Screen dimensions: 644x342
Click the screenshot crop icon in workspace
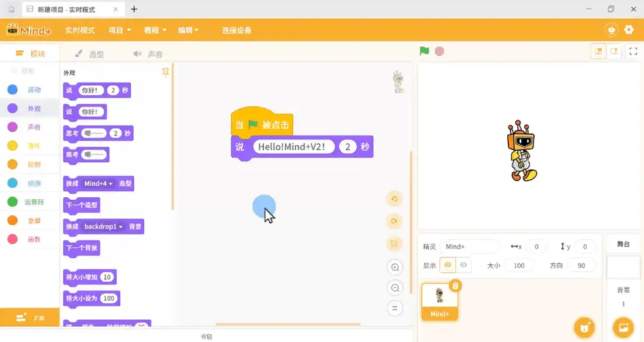point(394,243)
